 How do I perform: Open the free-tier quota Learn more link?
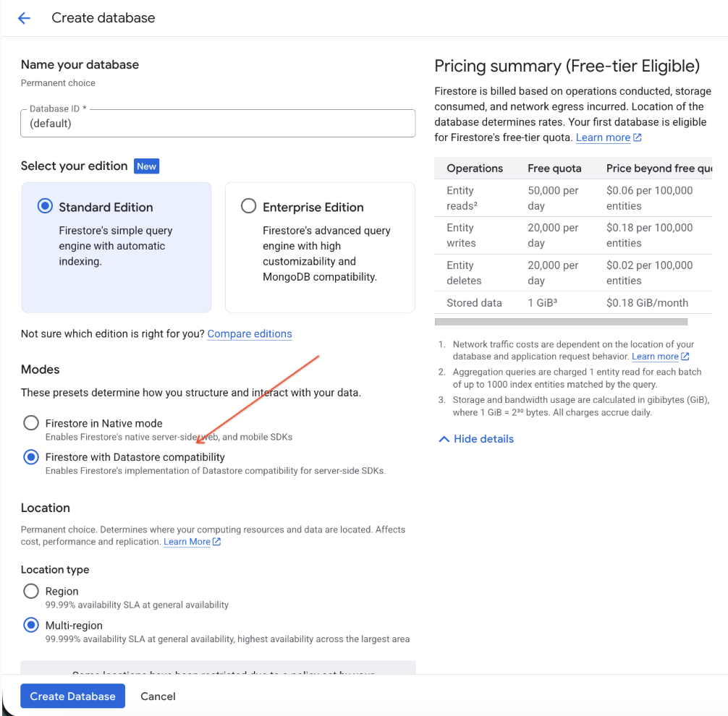coord(602,137)
